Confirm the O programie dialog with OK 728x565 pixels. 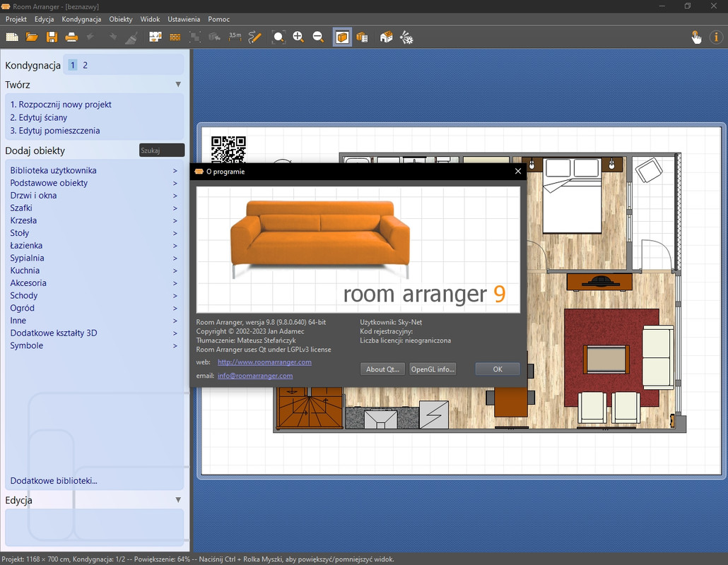pyautogui.click(x=498, y=369)
